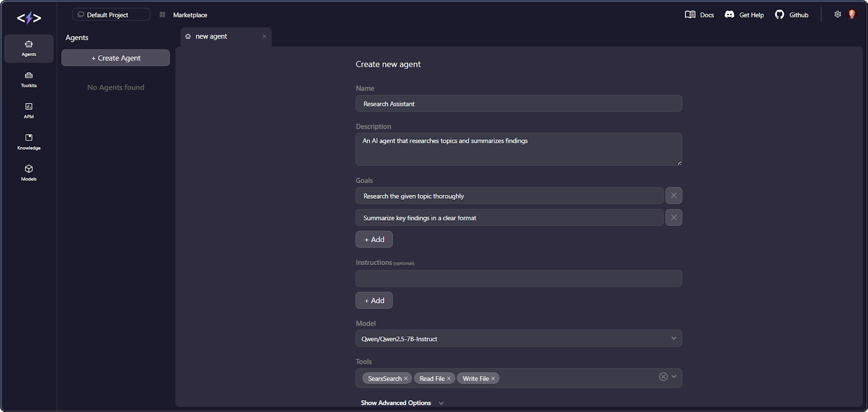Open the Default Project selector
Viewport: 868px width, 412px height.
click(x=111, y=14)
